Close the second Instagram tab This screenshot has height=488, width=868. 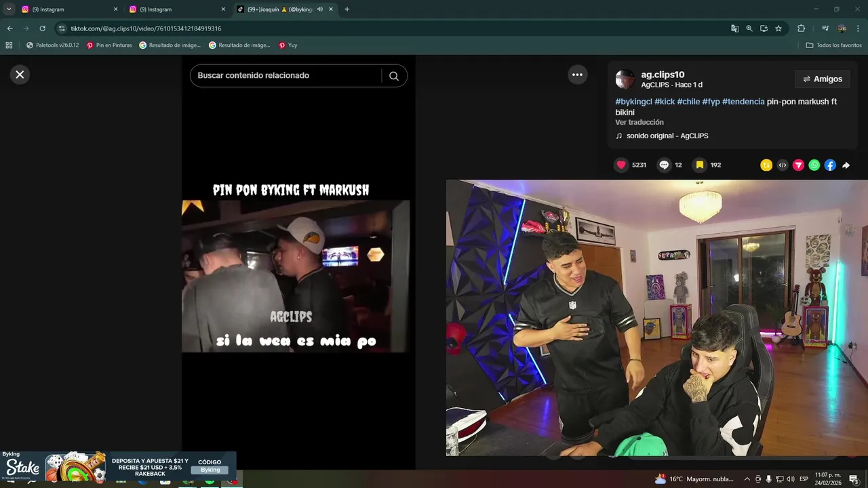point(223,9)
